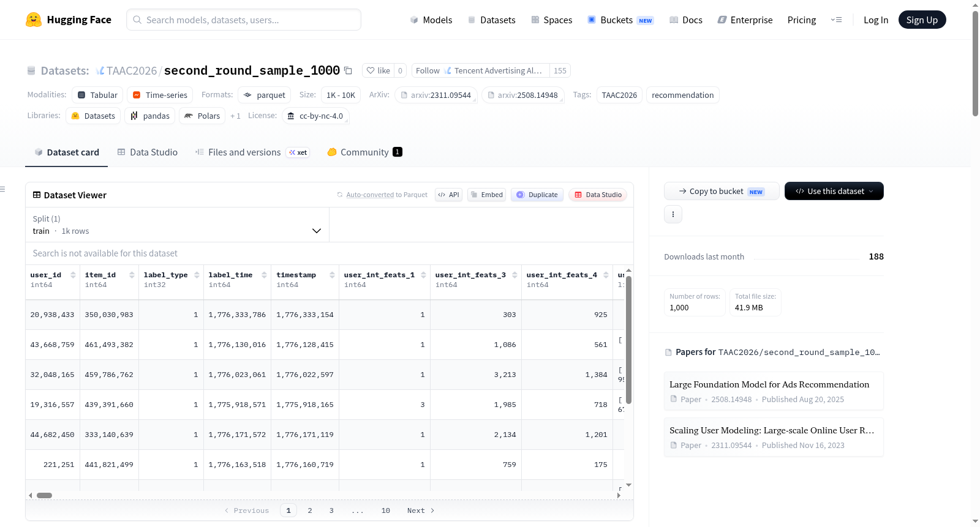Expand the navigation overflow menu icon
The height and width of the screenshot is (527, 980).
pyautogui.click(x=836, y=20)
